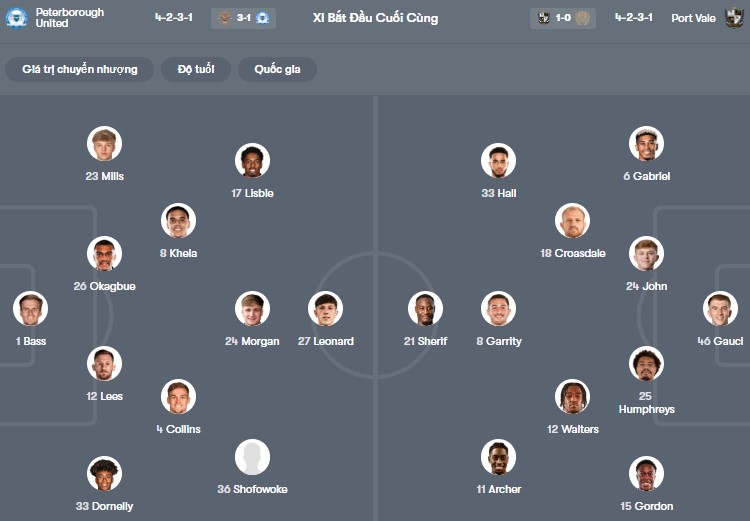Select 8 Garrity's player avatar
Viewport: 750px width, 521px height.
tap(498, 309)
